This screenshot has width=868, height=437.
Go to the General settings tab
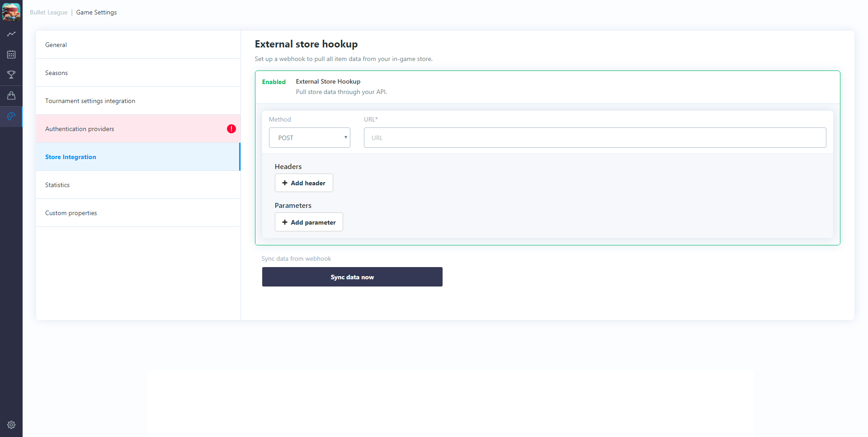coord(56,45)
